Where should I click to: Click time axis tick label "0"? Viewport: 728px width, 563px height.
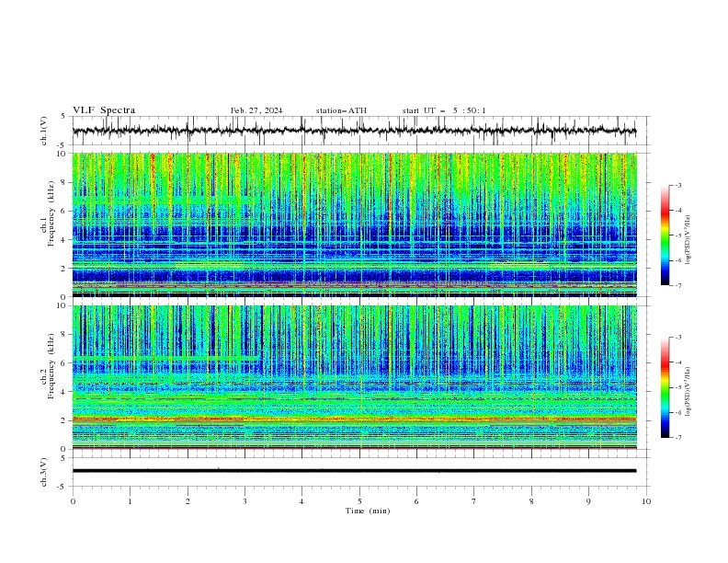(x=73, y=501)
